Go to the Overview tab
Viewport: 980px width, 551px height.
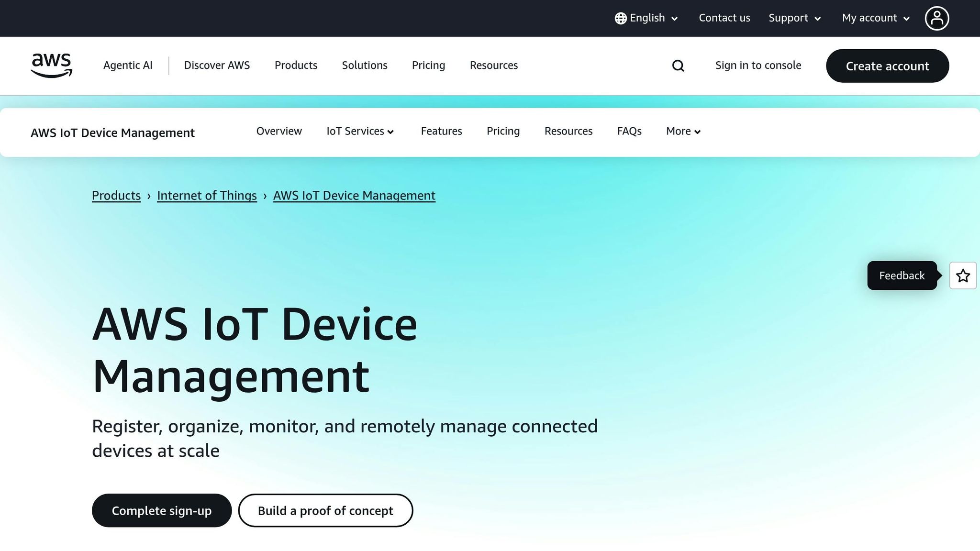279,131
